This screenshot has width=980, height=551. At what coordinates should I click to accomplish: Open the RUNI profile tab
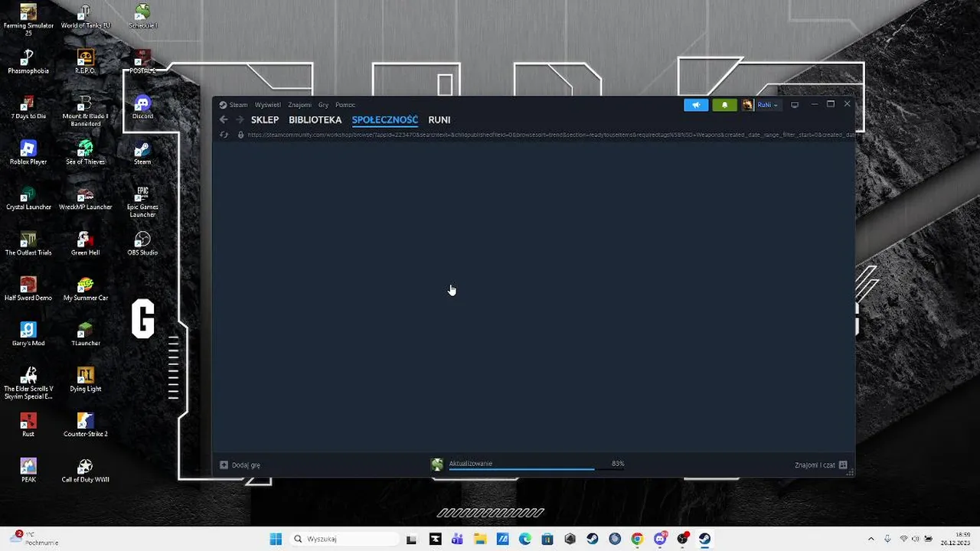click(x=439, y=120)
